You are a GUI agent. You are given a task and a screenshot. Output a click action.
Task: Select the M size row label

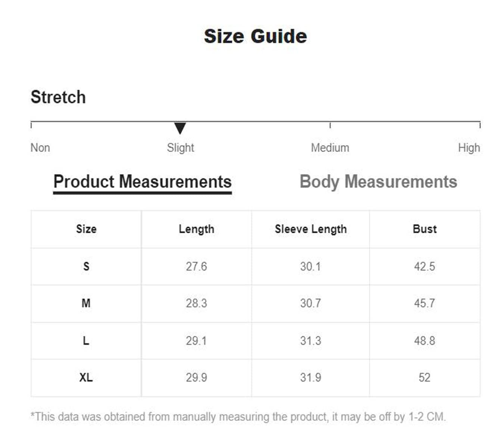pos(86,303)
